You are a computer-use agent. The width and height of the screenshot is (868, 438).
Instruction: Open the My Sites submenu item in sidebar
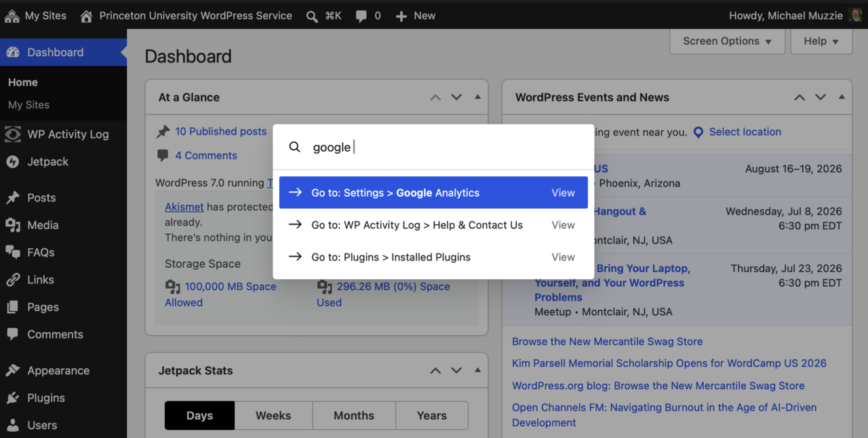point(28,105)
